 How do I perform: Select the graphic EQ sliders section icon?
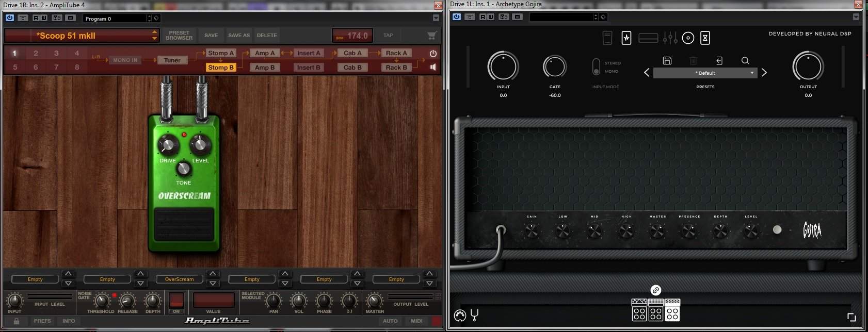coord(670,38)
